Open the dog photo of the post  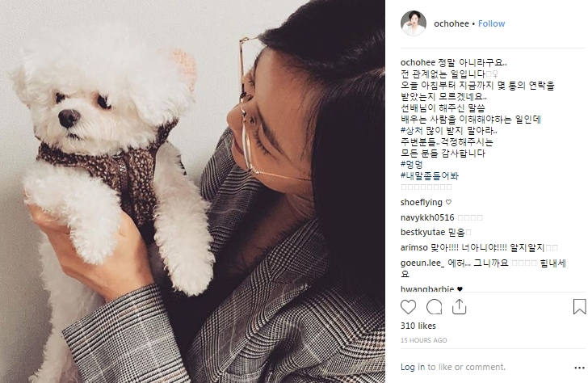(192, 191)
